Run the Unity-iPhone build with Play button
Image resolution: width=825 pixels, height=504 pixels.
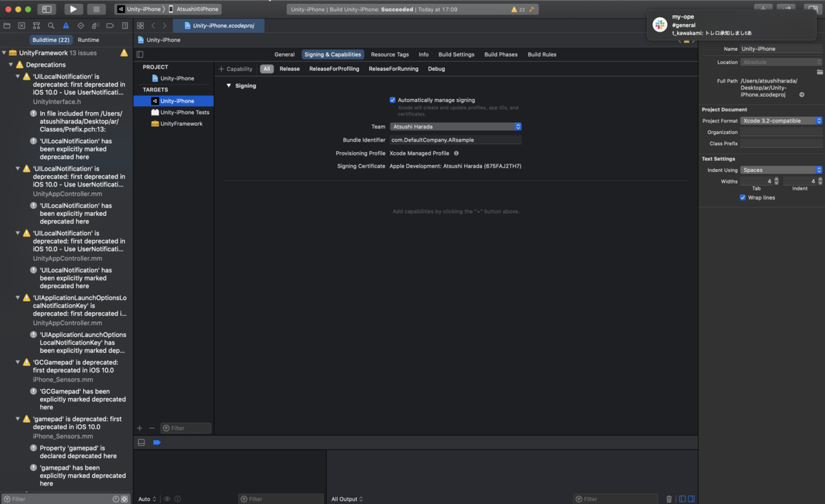[73, 10]
